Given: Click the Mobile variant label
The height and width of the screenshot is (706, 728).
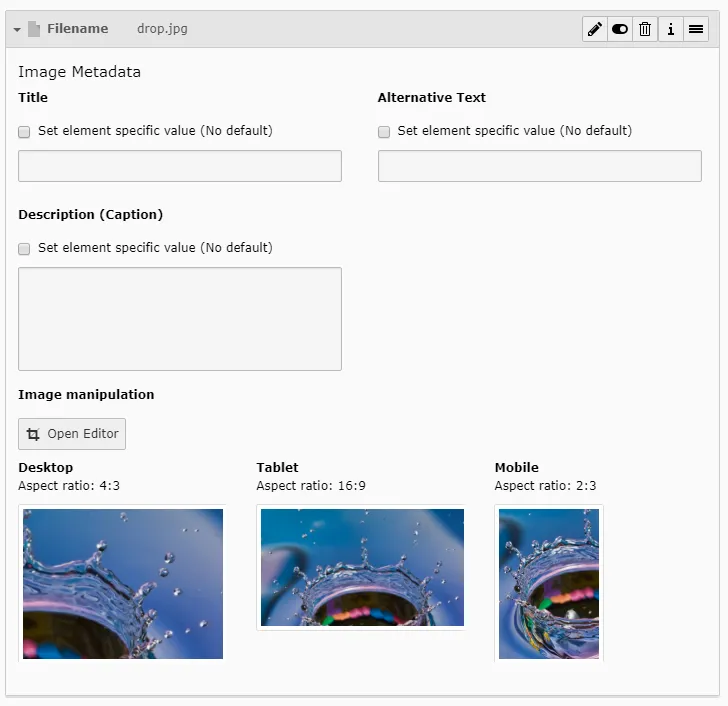Looking at the screenshot, I should click(517, 467).
